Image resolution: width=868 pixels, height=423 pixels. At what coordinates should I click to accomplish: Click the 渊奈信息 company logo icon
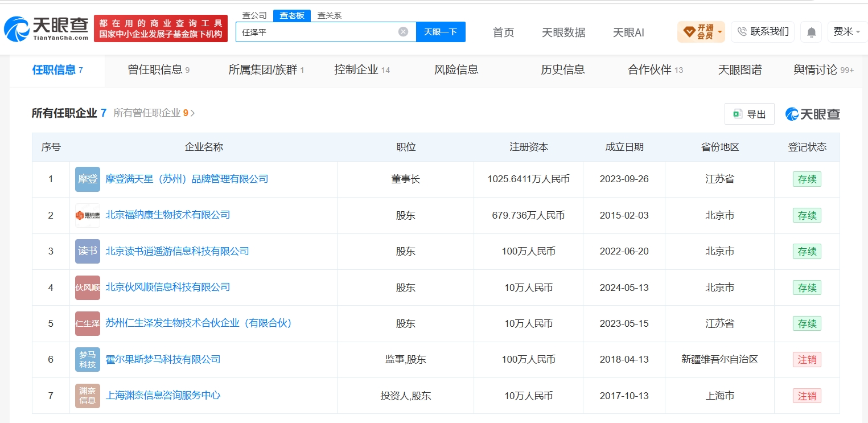[x=88, y=396]
